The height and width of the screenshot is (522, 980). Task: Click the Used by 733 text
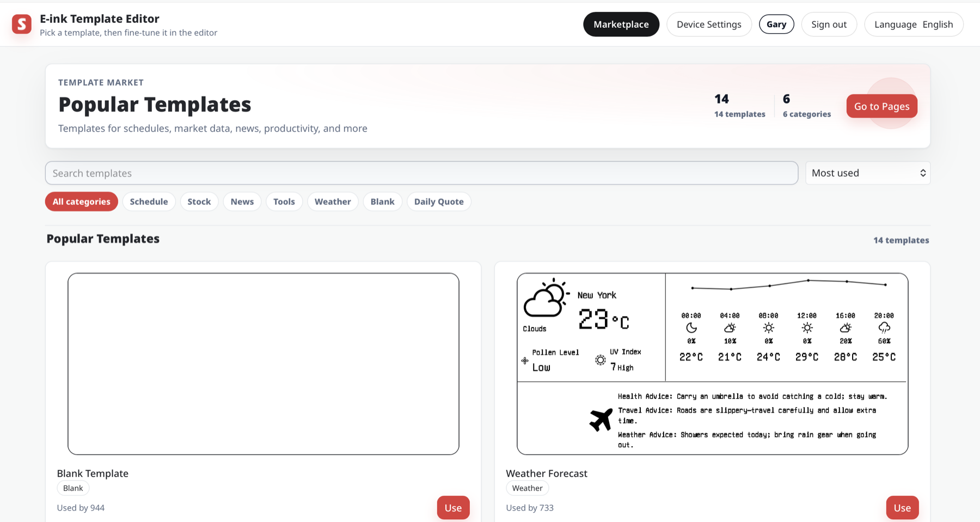[530, 508]
